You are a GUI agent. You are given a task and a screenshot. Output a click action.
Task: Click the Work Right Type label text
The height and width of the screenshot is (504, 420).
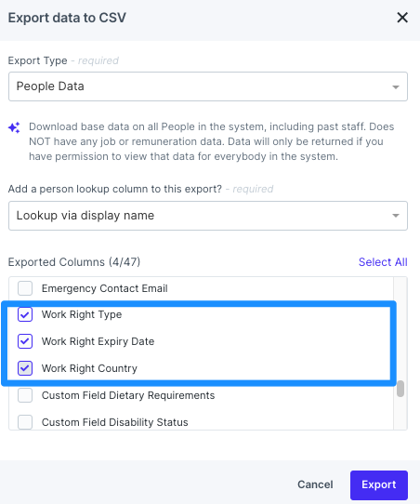tap(82, 314)
